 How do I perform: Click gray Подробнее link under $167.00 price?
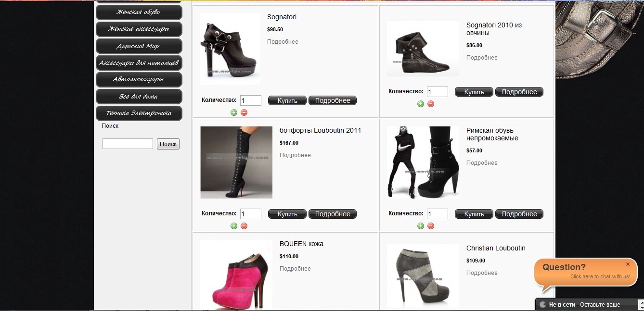(x=295, y=155)
